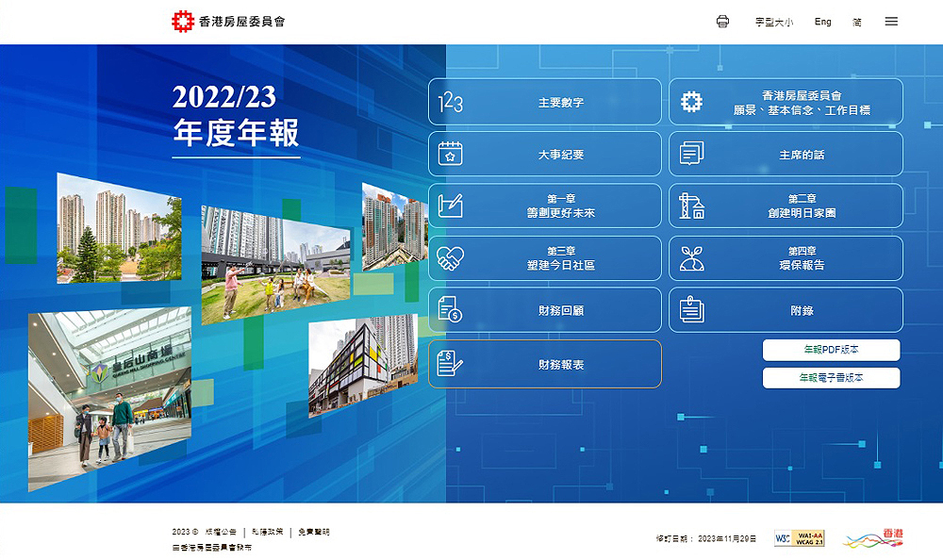This screenshot has width=943, height=560.
Task: Click the seedling icon for 環保報告
Action: tap(691, 258)
